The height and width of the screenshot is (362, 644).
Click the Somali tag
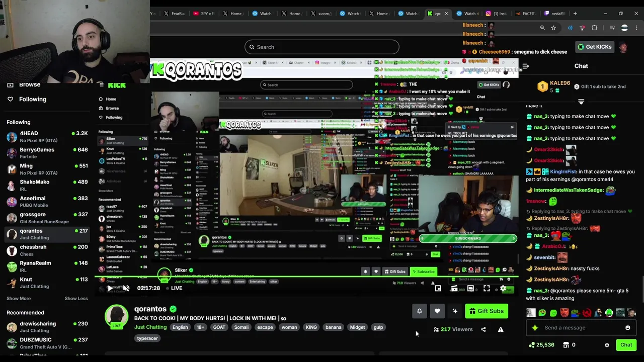pyautogui.click(x=242, y=327)
